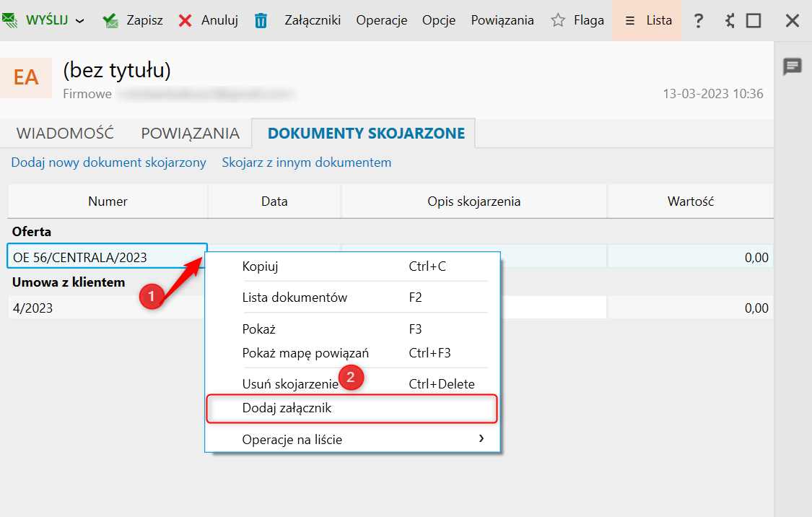Open the WYŚLIJ dropdown arrow
Viewport: 812px width, 517px height.
coord(79,21)
